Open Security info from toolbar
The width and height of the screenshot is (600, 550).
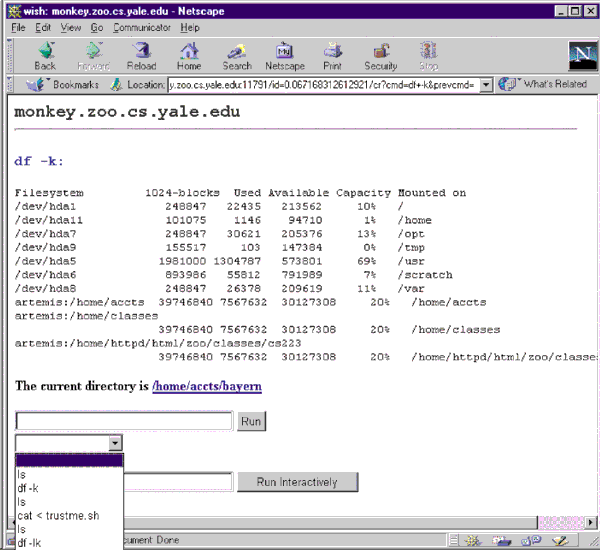click(380, 56)
